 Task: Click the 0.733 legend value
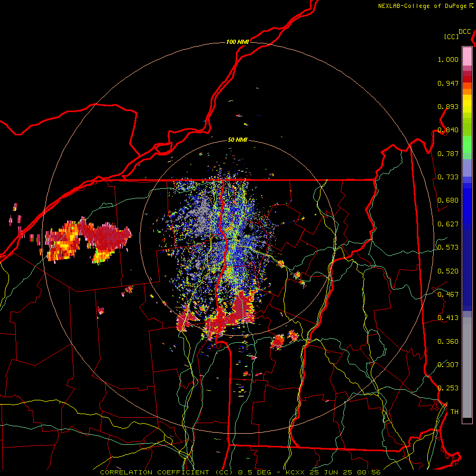(448, 177)
